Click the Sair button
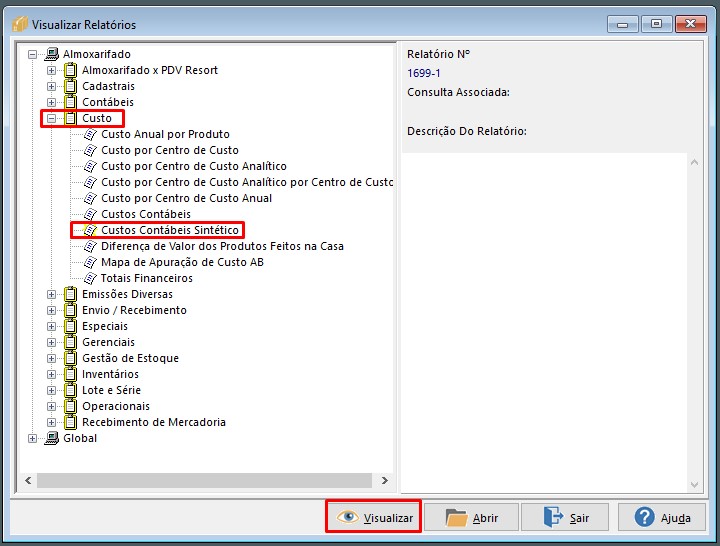This screenshot has width=720, height=546. click(x=565, y=517)
